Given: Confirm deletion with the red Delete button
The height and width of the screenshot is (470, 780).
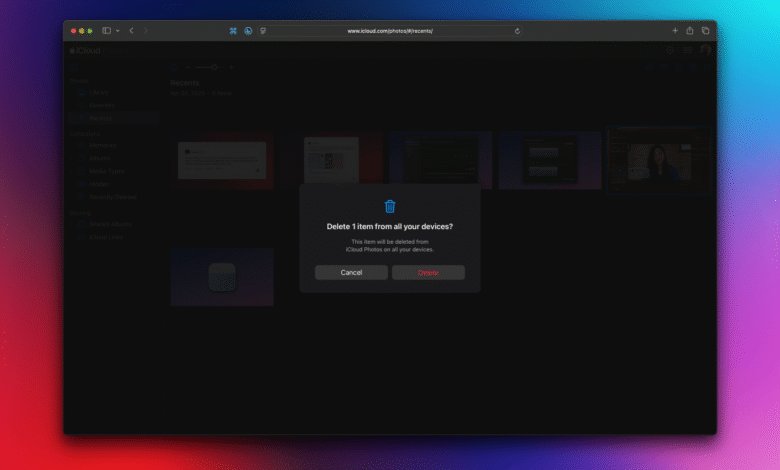Looking at the screenshot, I should pos(428,273).
